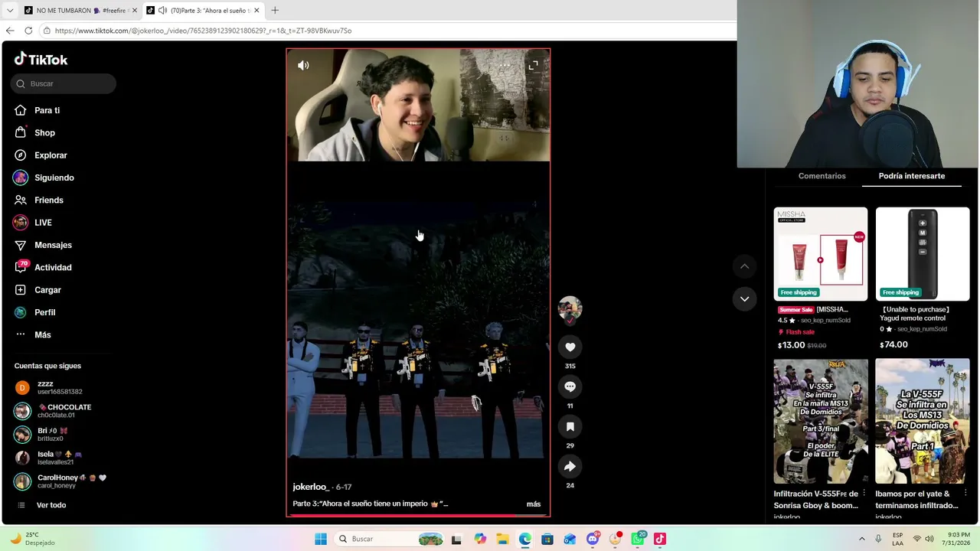This screenshot has height=551, width=980.
Task: Switch to the Comentarios tab
Action: [822, 176]
